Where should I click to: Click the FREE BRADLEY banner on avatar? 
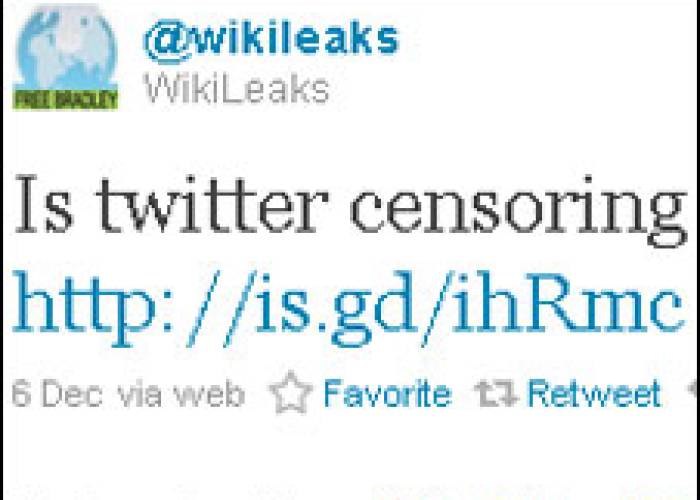[x=65, y=99]
